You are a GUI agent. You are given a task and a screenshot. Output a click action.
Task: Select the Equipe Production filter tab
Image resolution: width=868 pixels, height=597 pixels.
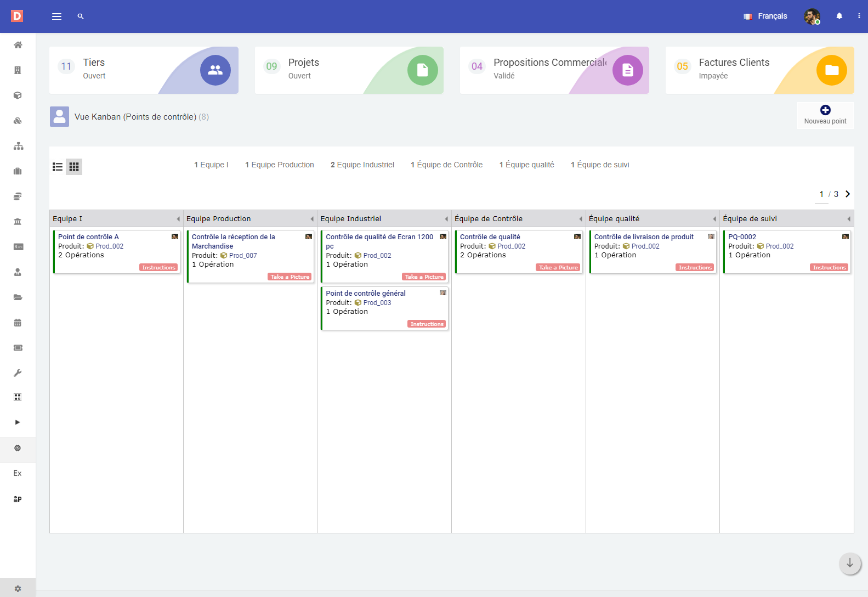280,165
